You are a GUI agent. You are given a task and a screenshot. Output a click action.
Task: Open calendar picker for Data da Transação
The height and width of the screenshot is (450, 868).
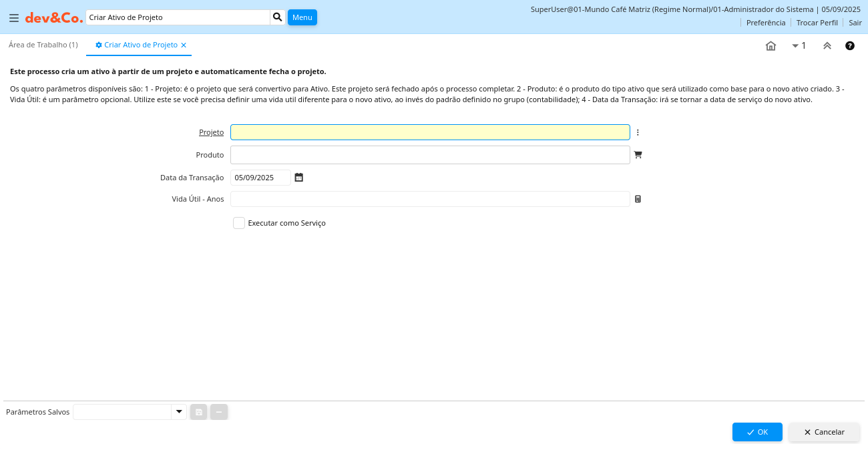point(299,178)
